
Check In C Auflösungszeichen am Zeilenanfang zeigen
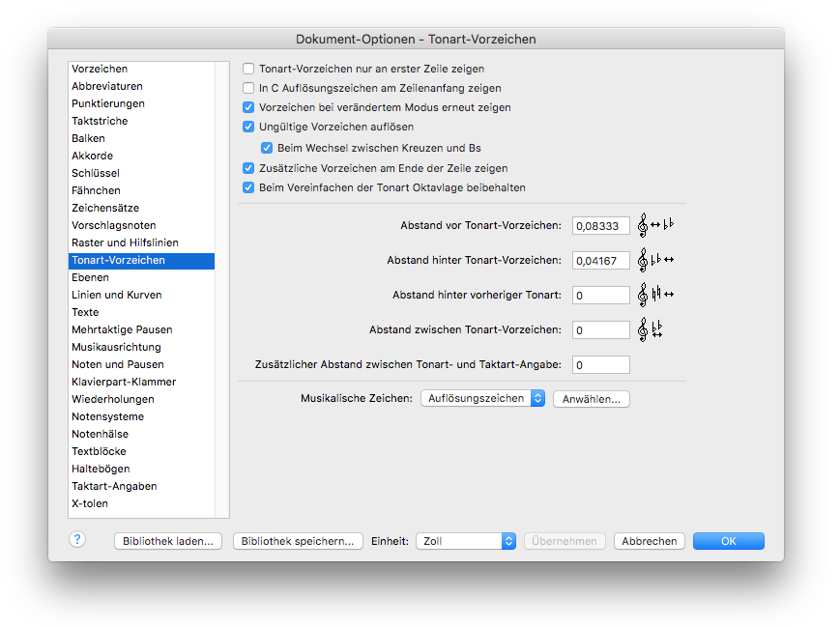click(x=248, y=88)
